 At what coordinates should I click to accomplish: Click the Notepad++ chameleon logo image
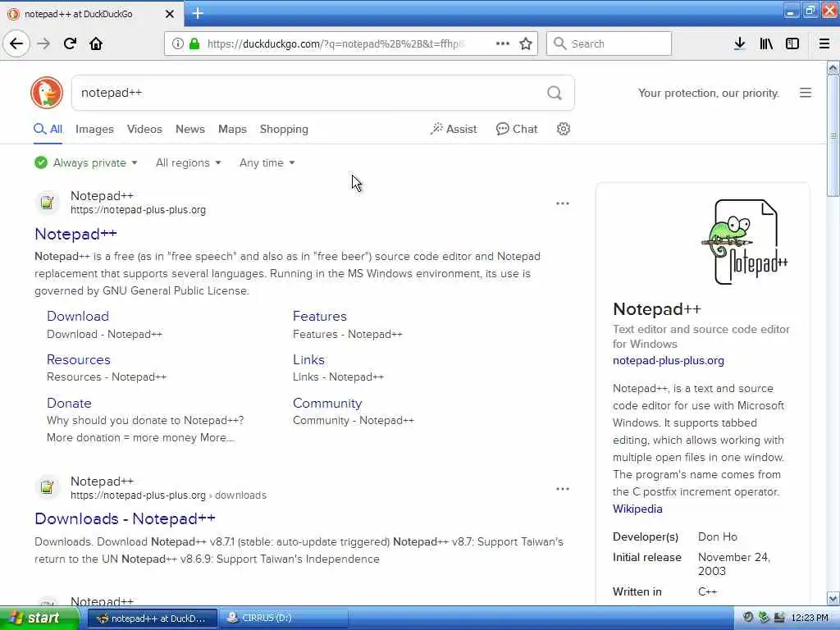[744, 242]
